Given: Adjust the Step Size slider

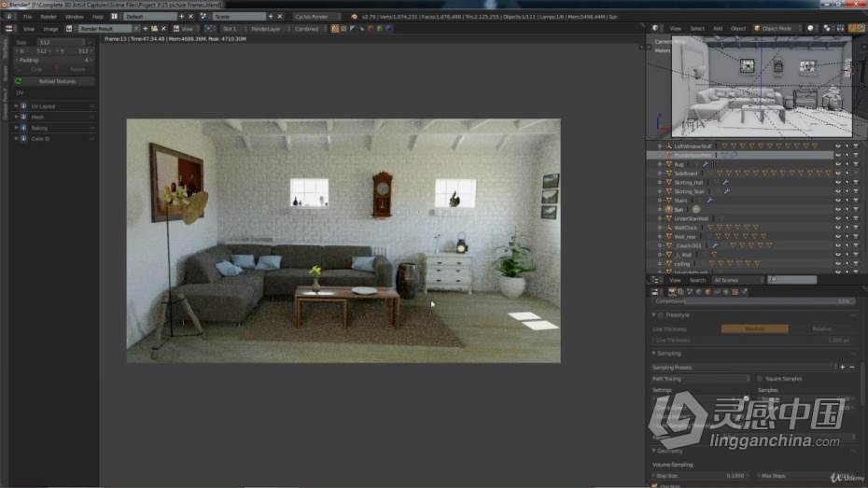Looking at the screenshot, I should (x=700, y=476).
